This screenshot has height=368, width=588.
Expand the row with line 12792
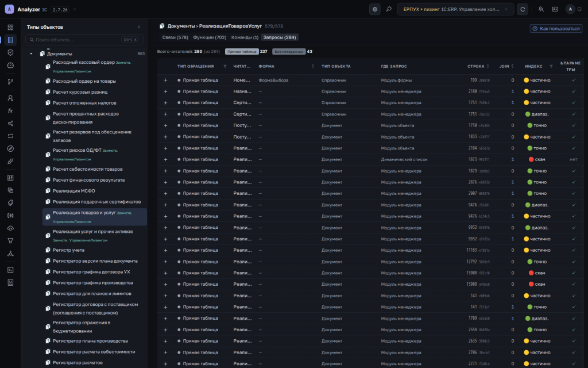click(165, 262)
